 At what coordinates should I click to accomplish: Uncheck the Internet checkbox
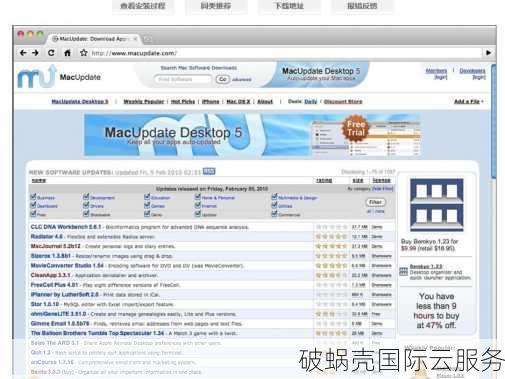(x=198, y=205)
